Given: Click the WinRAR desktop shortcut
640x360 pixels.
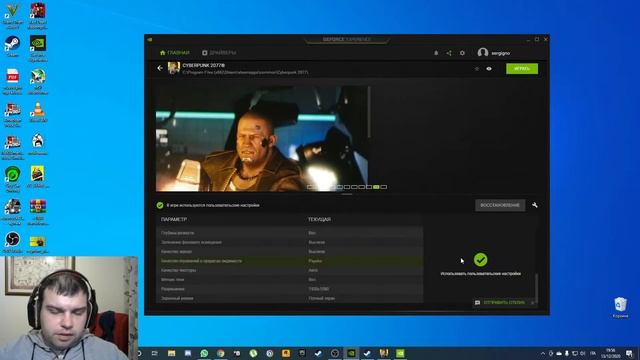Looking at the screenshot, I should [38, 212].
